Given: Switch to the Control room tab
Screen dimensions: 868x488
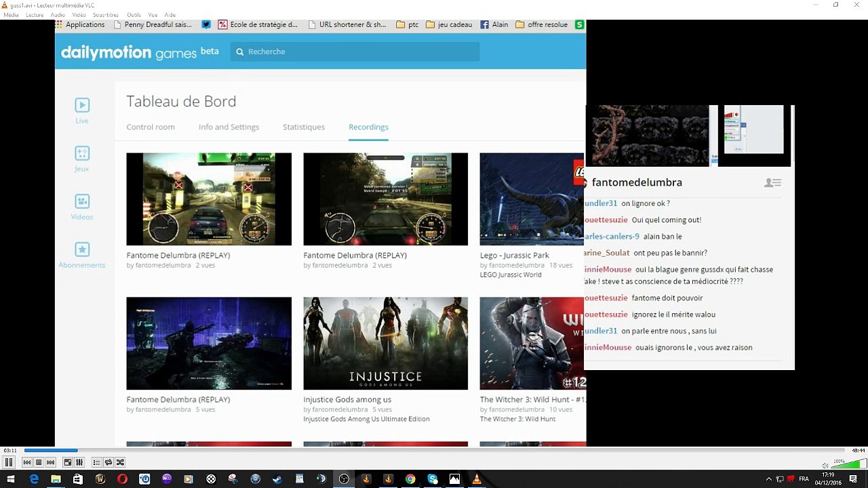Looking at the screenshot, I should tap(151, 127).
